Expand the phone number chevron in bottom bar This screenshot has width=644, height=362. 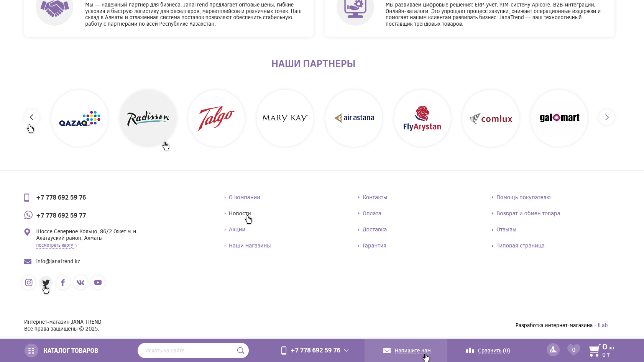click(x=347, y=351)
